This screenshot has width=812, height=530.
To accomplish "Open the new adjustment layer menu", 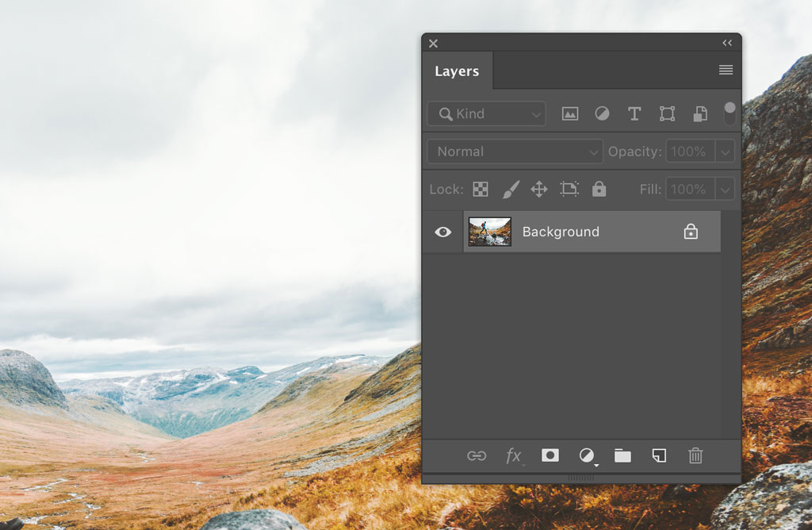I will click(586, 456).
